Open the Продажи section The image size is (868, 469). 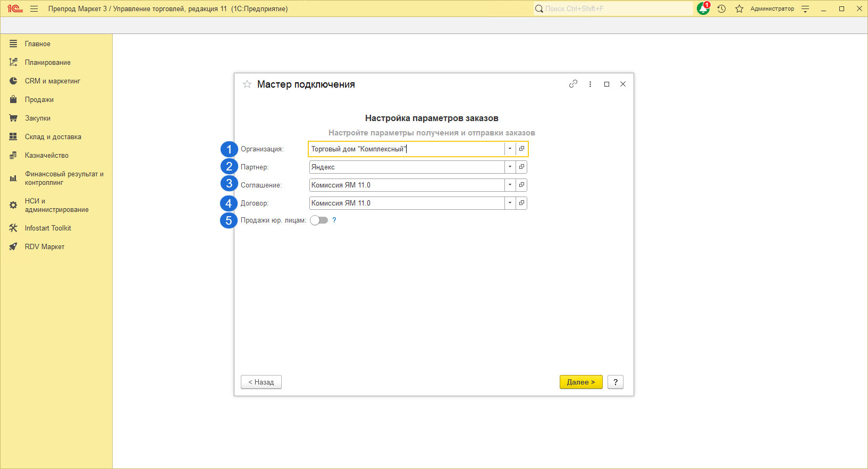coord(39,100)
